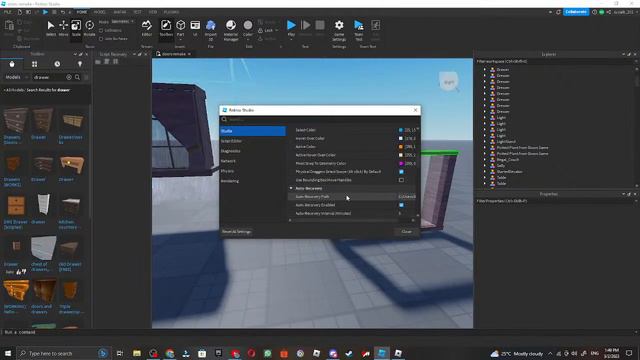Toggle Auto-Recovery Enabled checkbox
The width and height of the screenshot is (640, 360).
[401, 205]
